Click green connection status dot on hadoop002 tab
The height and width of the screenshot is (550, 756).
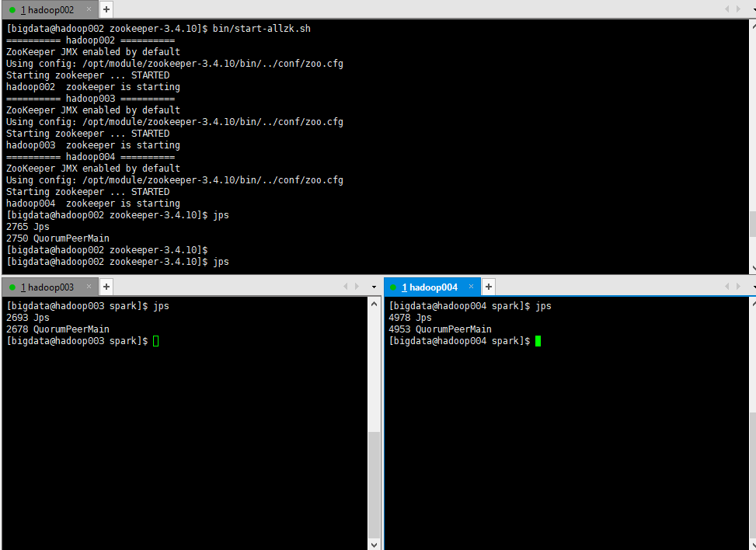click(x=12, y=9)
